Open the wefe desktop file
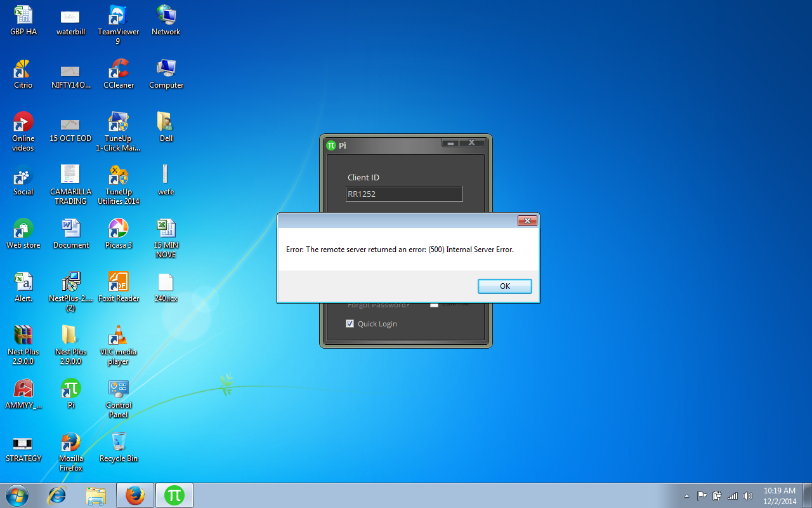Viewport: 812px width, 508px height. tap(166, 181)
